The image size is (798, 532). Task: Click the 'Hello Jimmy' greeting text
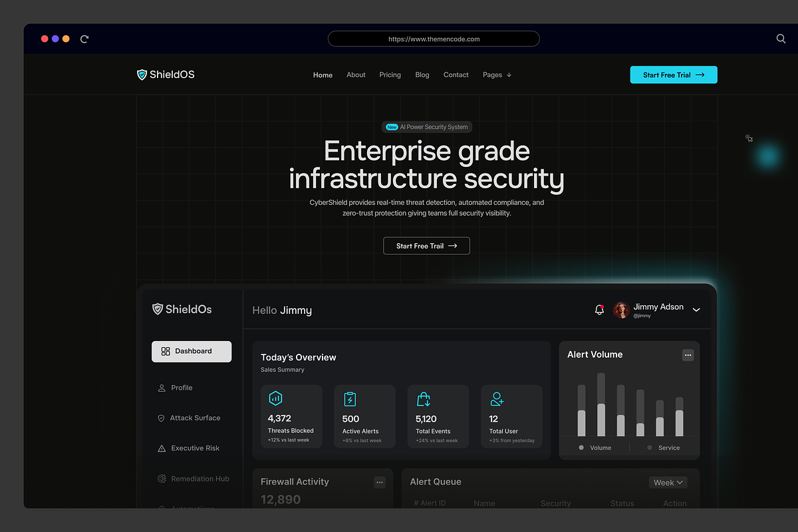click(x=282, y=311)
